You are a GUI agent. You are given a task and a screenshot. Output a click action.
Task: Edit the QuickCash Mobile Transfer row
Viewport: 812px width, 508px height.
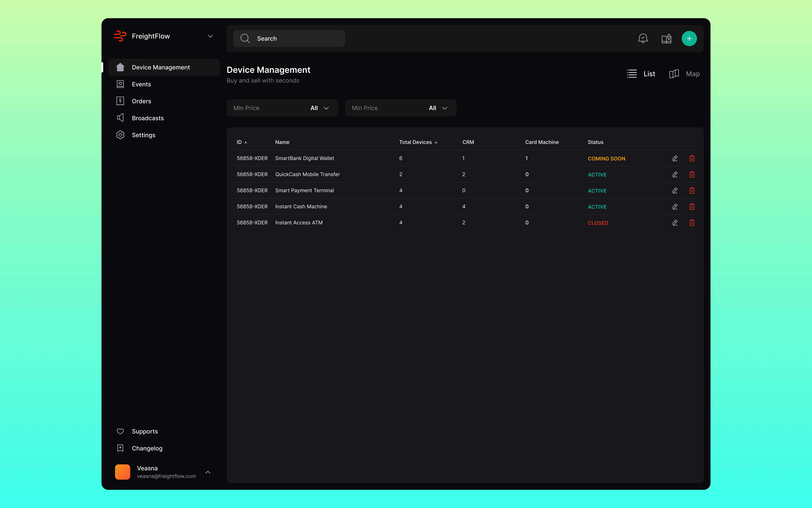[675, 174]
